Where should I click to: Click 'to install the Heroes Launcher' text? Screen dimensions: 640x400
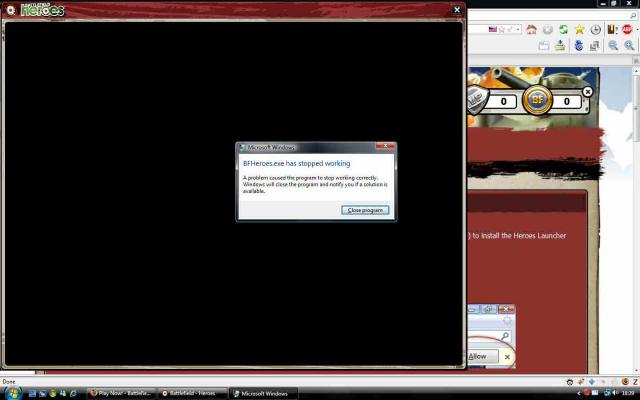[519, 236]
